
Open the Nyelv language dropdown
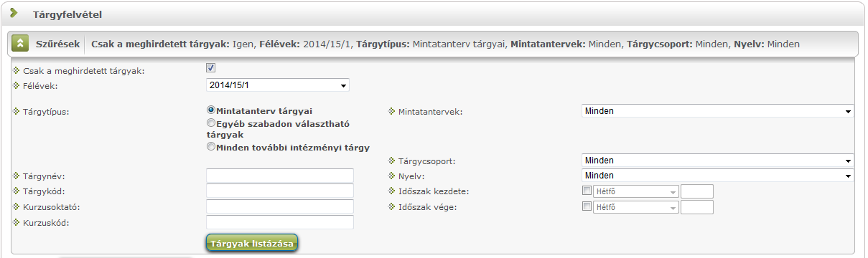pos(717,176)
